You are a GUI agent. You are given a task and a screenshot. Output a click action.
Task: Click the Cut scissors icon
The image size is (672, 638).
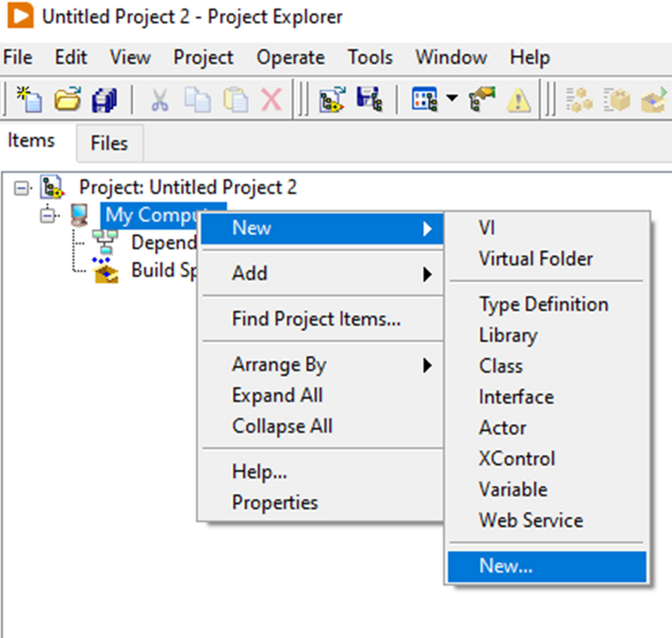pyautogui.click(x=159, y=100)
